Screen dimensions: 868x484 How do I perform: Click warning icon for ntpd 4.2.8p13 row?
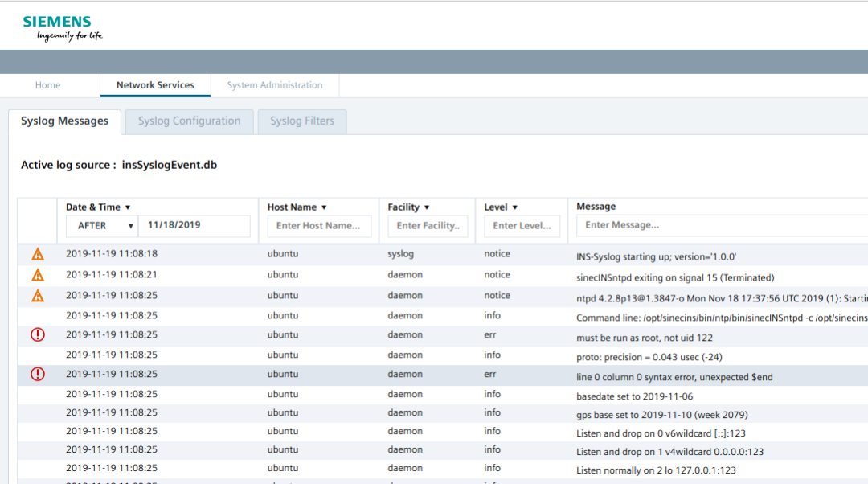[x=38, y=296]
